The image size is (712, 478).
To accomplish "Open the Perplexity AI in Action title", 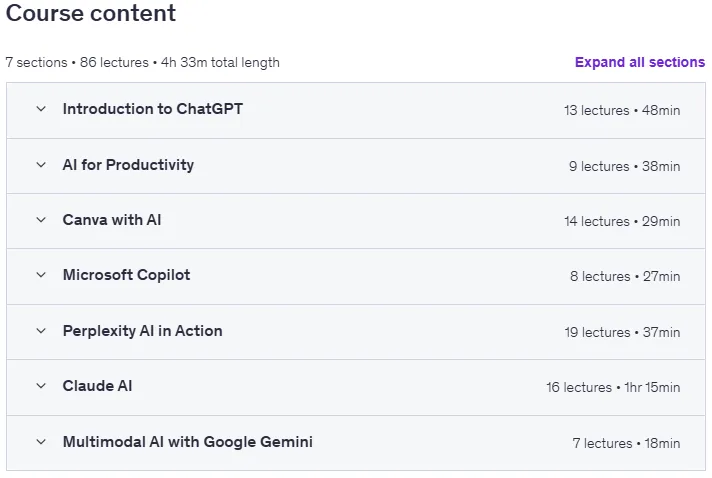I will click(143, 331).
